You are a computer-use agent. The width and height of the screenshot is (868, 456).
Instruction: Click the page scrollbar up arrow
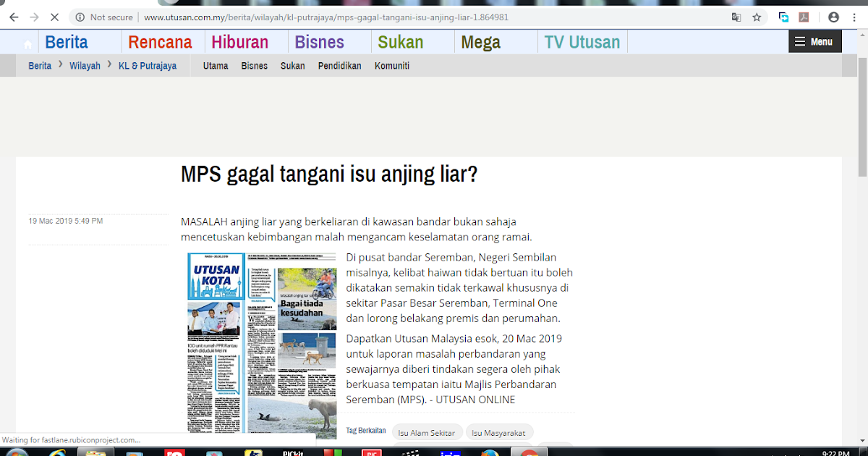pos(862,35)
